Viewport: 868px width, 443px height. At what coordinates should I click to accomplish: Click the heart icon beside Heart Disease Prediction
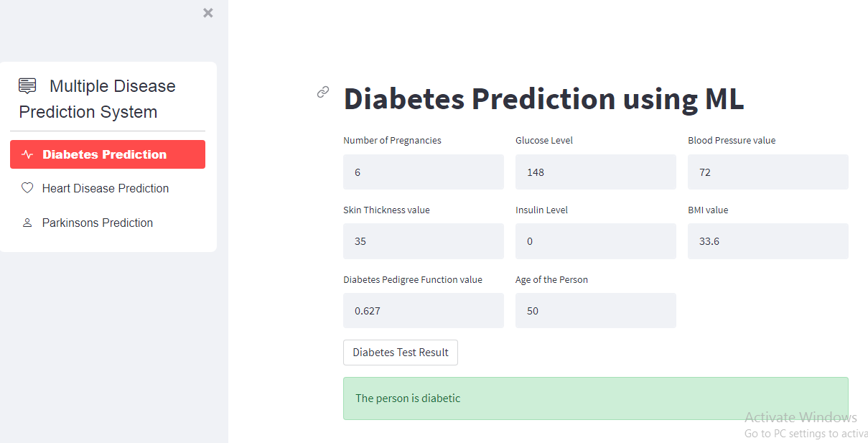pos(27,187)
